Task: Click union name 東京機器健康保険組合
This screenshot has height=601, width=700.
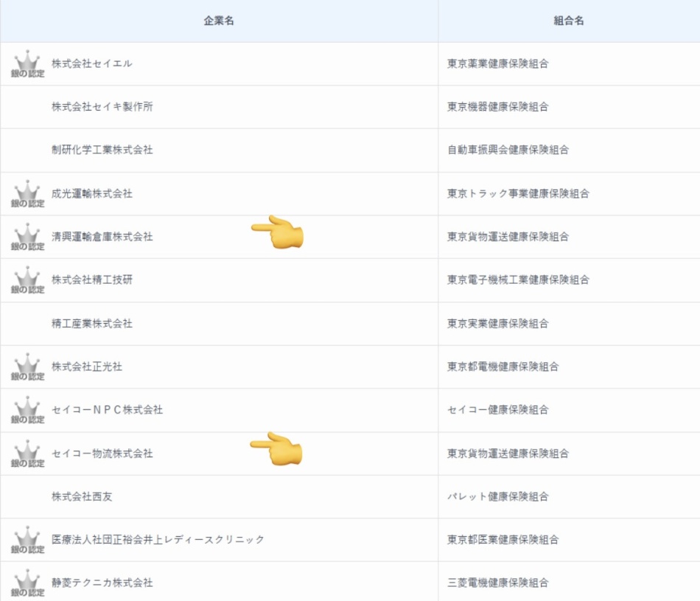Action: coord(498,106)
